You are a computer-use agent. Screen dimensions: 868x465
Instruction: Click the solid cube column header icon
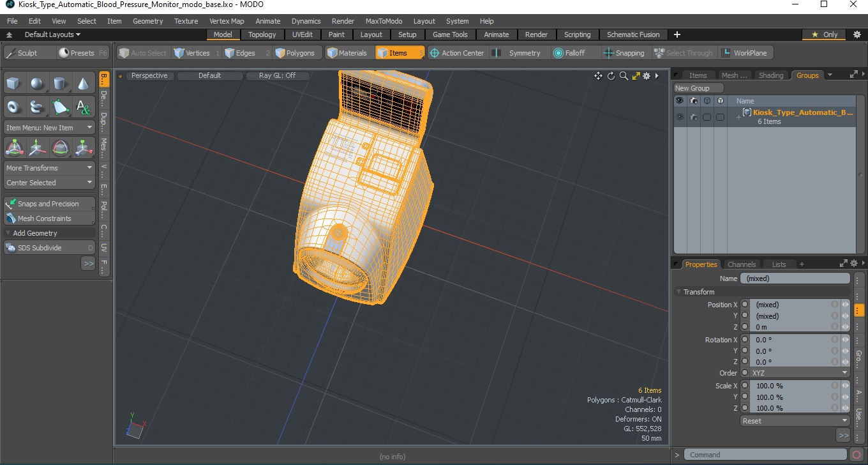(x=720, y=101)
